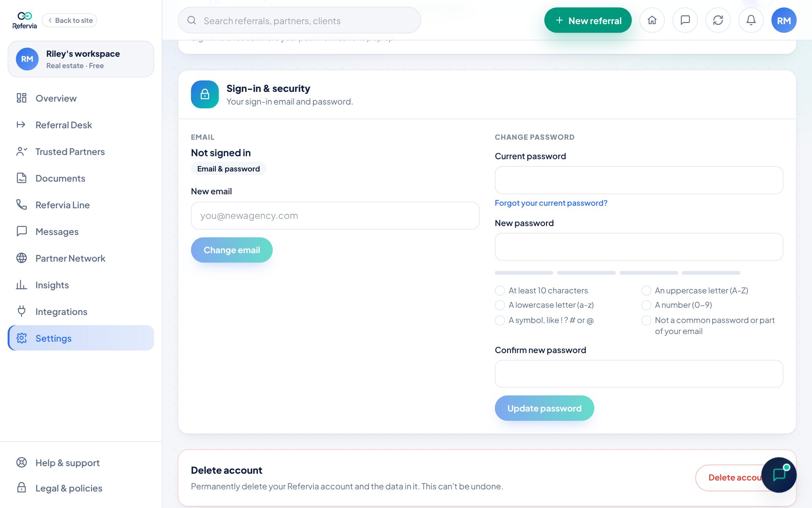
Task: Focus the Confirm new password field
Action: 639,374
